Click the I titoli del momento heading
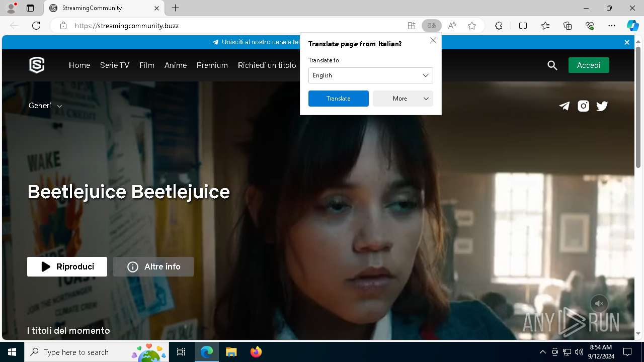 point(68,331)
